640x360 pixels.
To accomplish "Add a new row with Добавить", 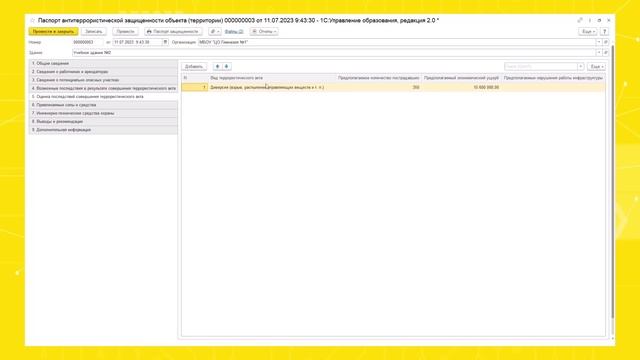I will tap(194, 67).
